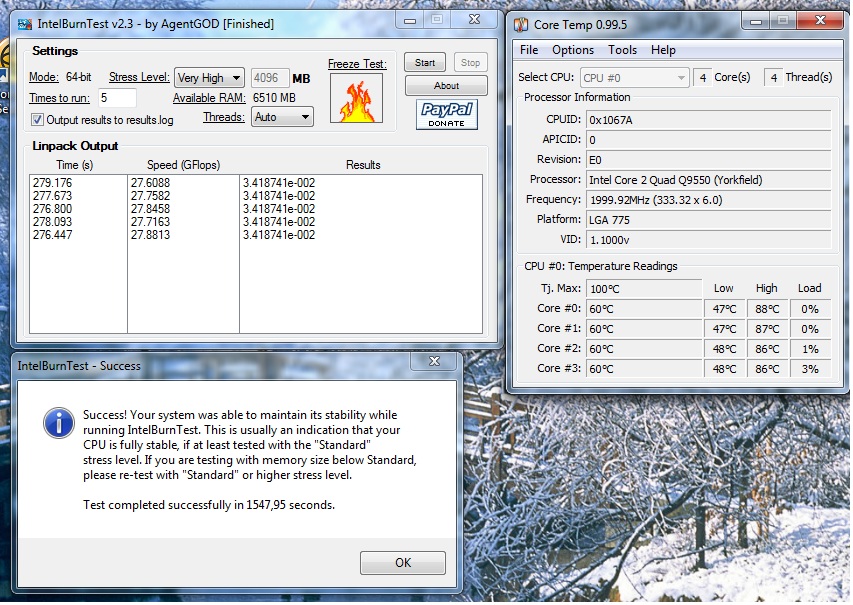Click Available RAM value 6510 MB

pos(274,98)
